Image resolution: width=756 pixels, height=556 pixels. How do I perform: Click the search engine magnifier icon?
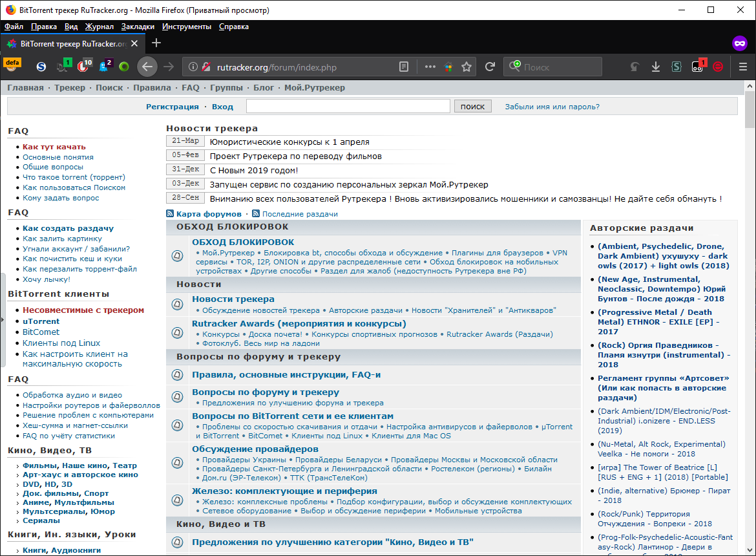tap(515, 66)
